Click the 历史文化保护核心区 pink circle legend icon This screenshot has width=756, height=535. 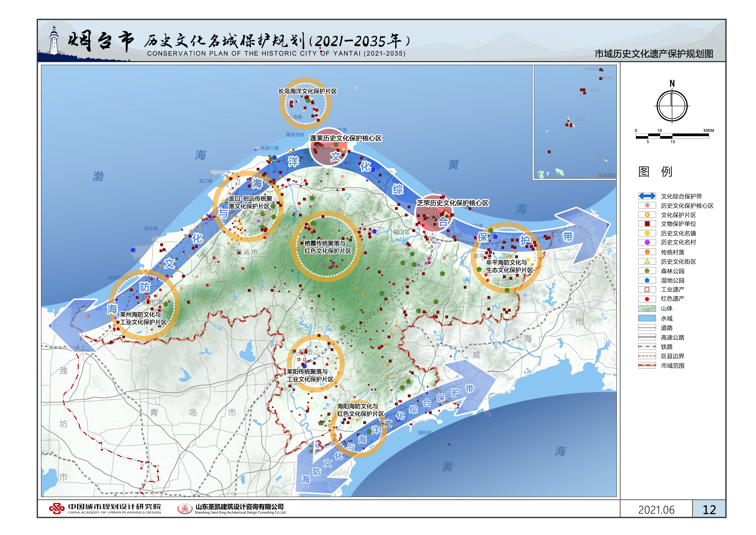[647, 205]
